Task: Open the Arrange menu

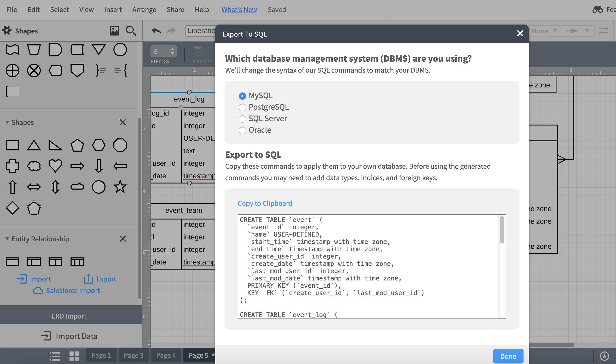Action: tap(144, 9)
